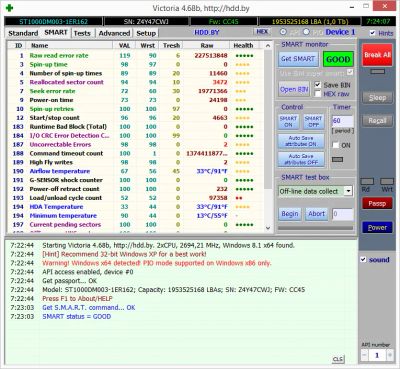Click the Open BIN button
Screen dimensions: 400x369
[x=294, y=89]
